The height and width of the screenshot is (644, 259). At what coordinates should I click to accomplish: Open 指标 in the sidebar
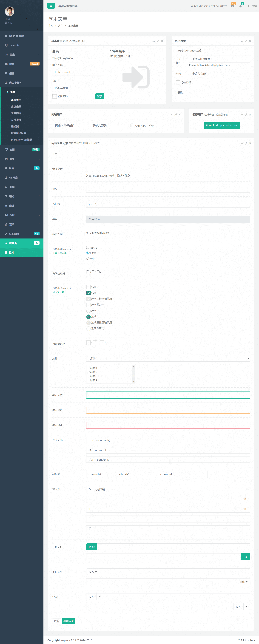22,73
